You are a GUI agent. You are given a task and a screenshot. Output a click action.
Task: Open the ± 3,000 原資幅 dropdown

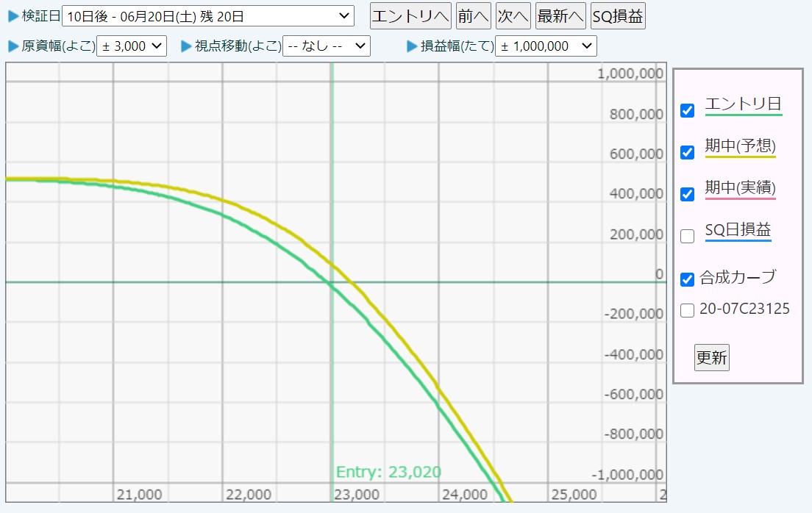[132, 46]
